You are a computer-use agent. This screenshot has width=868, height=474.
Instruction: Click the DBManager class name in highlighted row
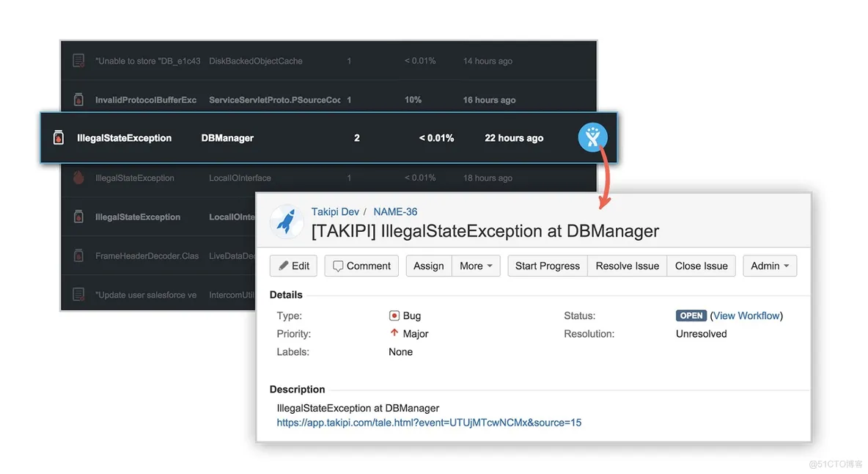pos(227,138)
